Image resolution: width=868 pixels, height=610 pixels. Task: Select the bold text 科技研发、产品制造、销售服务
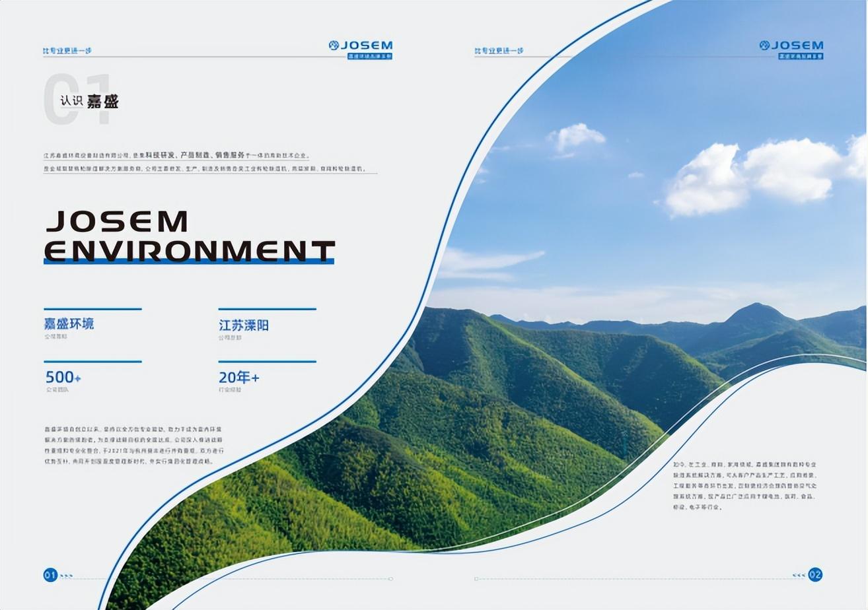196,155
